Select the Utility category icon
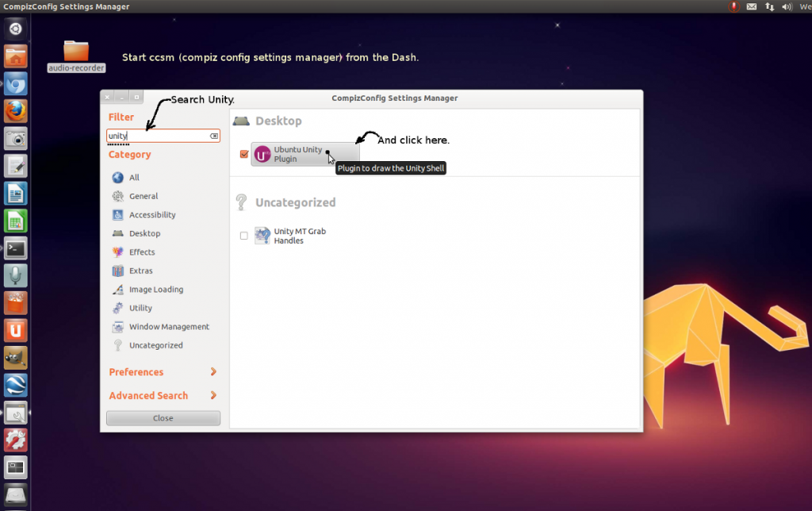The height and width of the screenshot is (511, 812). 118,308
